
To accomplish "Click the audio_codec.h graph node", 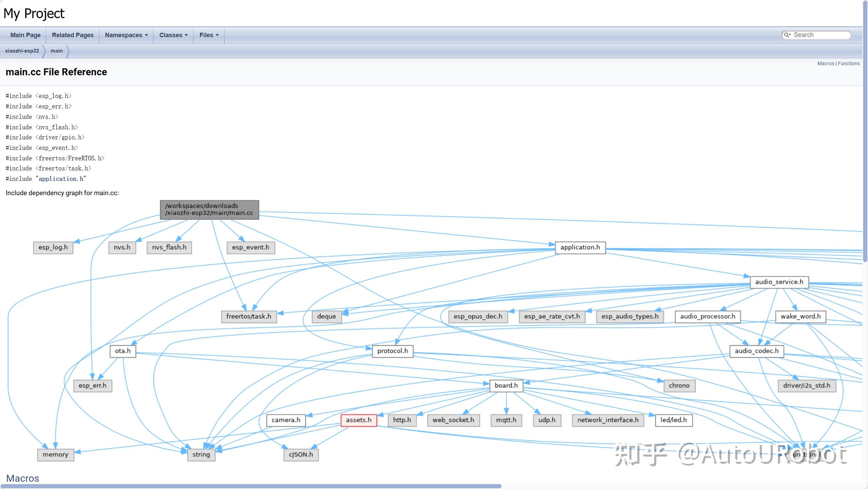I will pos(756,351).
